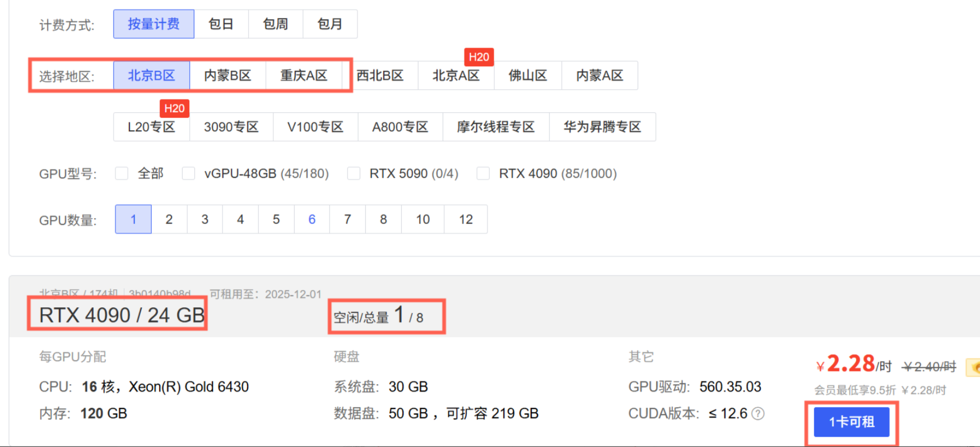Screen dimensions: 980x447
Task: Click the RTX 4090 / 24 GB title
Action: pos(122,315)
